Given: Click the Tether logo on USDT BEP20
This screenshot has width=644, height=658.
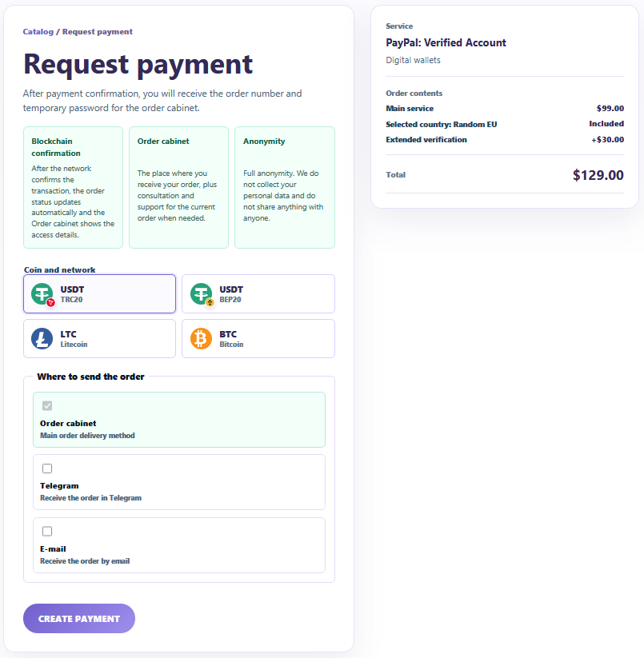Looking at the screenshot, I should [x=201, y=293].
